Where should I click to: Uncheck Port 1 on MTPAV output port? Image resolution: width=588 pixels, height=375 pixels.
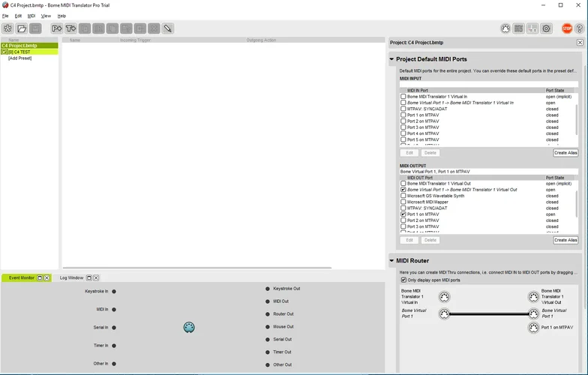pos(403,214)
